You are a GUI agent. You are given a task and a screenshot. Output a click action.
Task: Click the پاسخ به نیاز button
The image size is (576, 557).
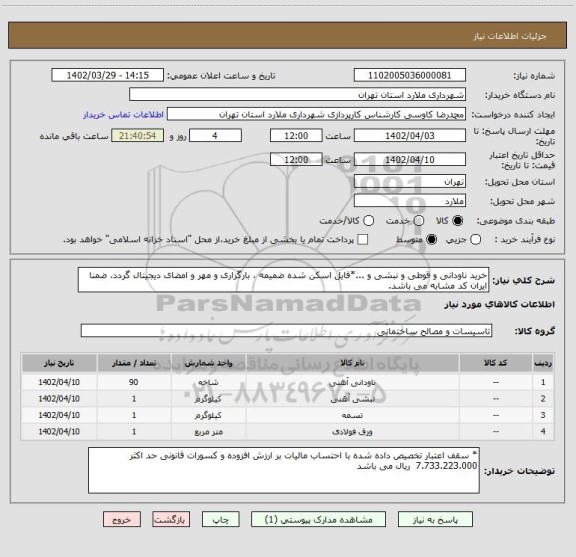click(435, 520)
